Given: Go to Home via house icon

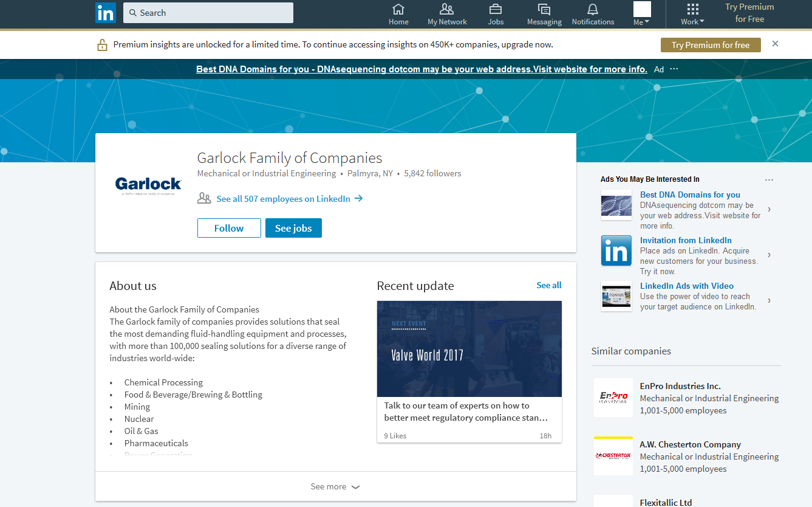Looking at the screenshot, I should (398, 10).
